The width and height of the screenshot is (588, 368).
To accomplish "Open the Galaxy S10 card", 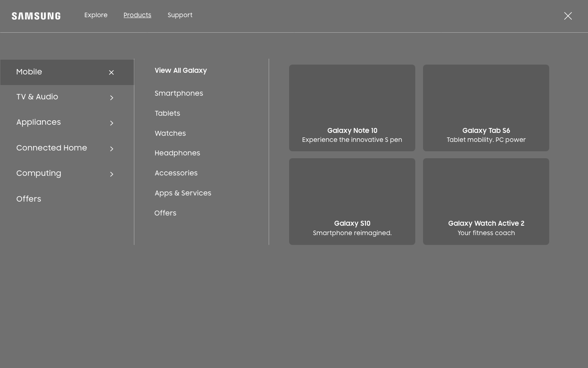I will [x=352, y=202].
